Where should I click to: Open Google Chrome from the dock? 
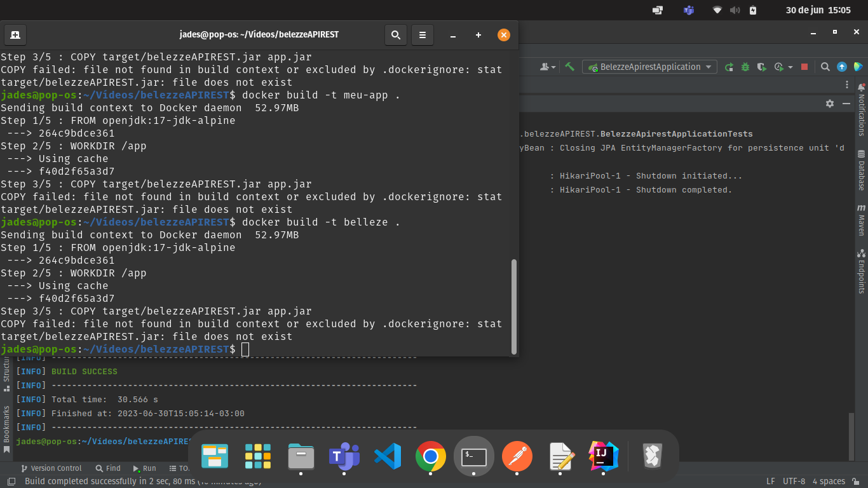[431, 456]
